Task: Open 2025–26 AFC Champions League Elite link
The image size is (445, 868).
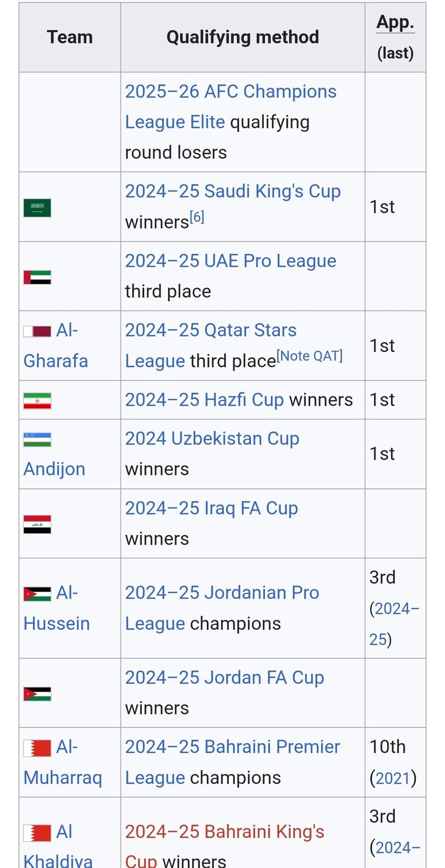Action: point(231,107)
